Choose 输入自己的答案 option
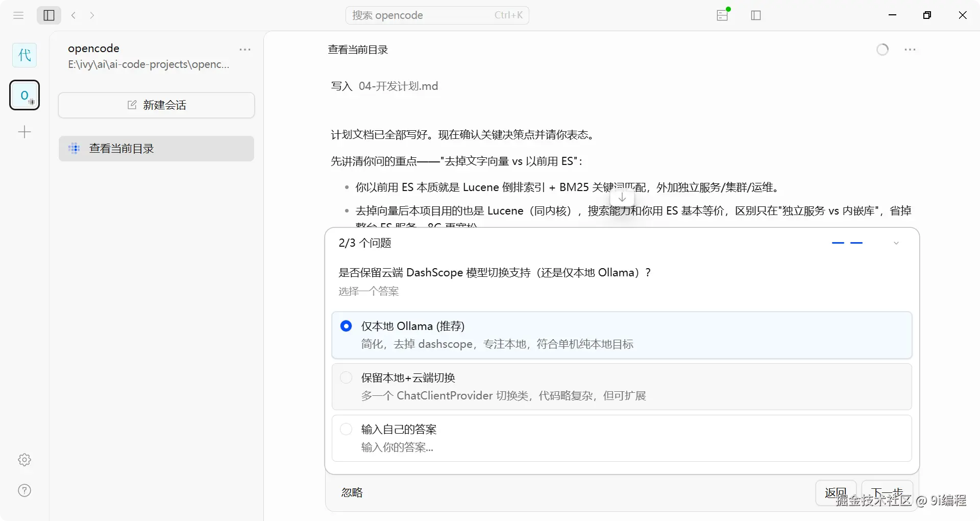 tap(622, 438)
